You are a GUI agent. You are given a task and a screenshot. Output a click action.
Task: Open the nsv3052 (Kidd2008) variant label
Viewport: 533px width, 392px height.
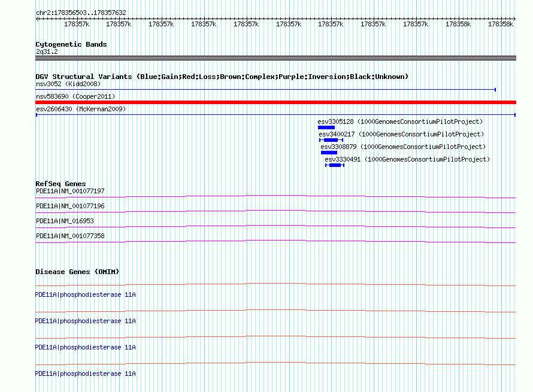pos(68,84)
